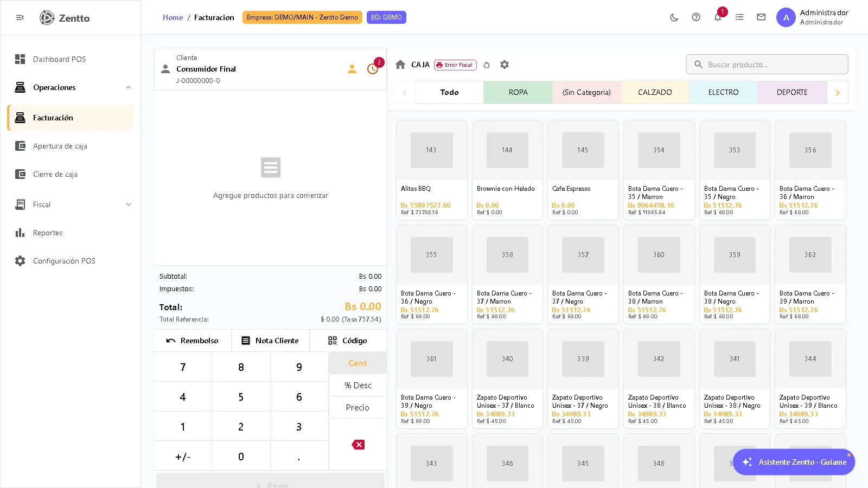Open Configuración POS

coord(71,261)
